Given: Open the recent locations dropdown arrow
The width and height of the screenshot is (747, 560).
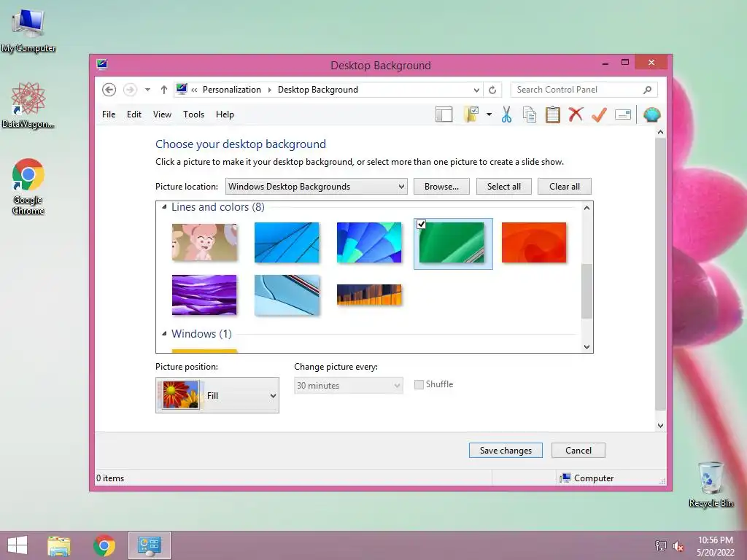Looking at the screenshot, I should 147,90.
